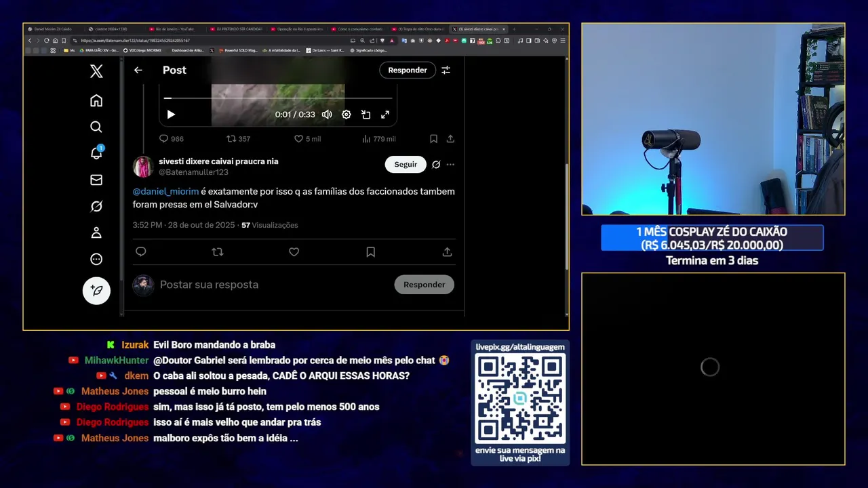Switch to EU PRETENDO SER CANDIDATO tab
Image resolution: width=868 pixels, height=488 pixels.
tap(236, 29)
